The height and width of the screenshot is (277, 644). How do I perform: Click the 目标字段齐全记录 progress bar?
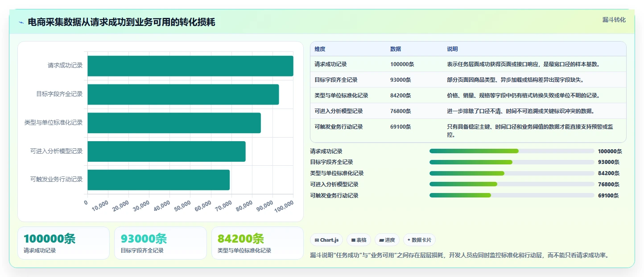pyautogui.click(x=512, y=162)
